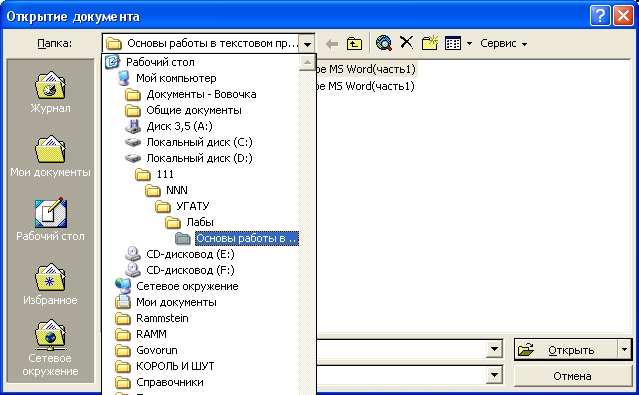Viewport: 639px width, 395px height.
Task: Open Избранное in the places bar
Action: [x=50, y=284]
